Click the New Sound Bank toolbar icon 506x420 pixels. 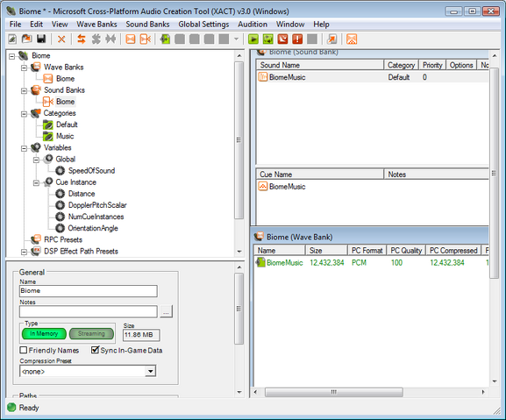(x=146, y=39)
